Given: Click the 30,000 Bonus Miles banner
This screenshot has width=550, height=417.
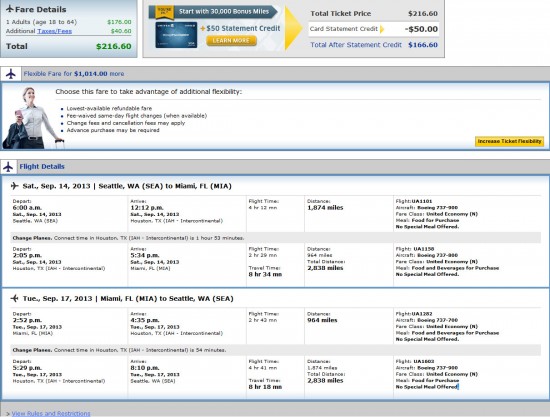Looking at the screenshot, I should (x=213, y=12).
